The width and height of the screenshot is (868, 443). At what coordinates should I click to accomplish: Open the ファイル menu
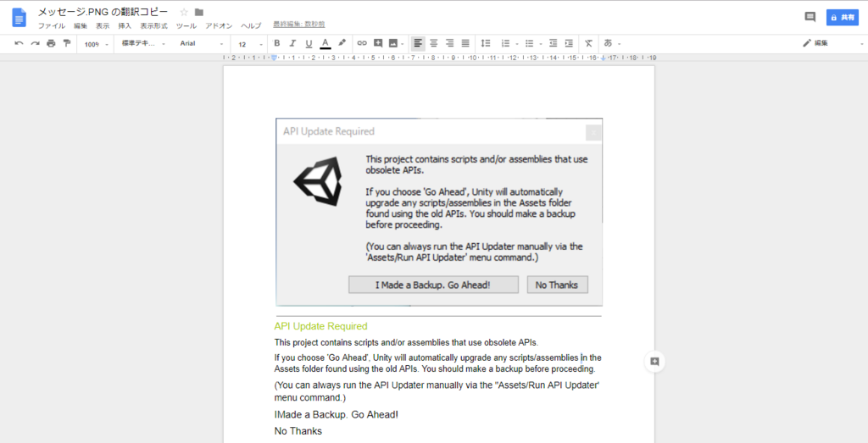point(52,26)
